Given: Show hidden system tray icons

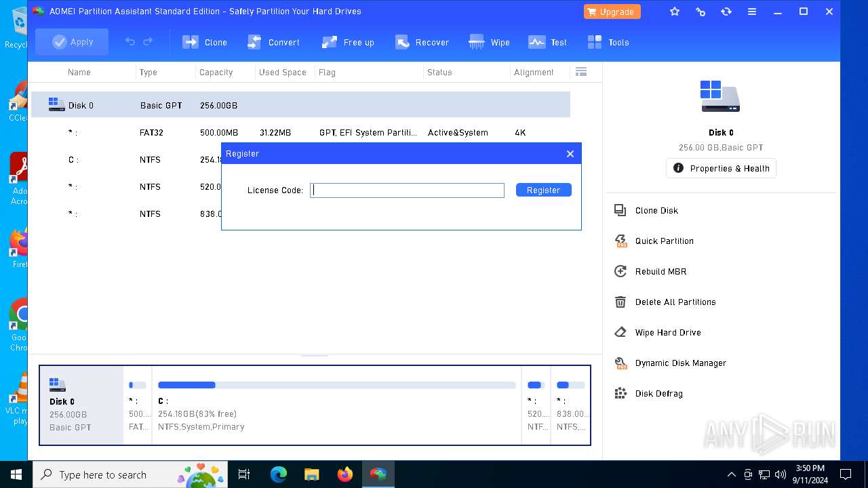Looking at the screenshot, I should 731,474.
